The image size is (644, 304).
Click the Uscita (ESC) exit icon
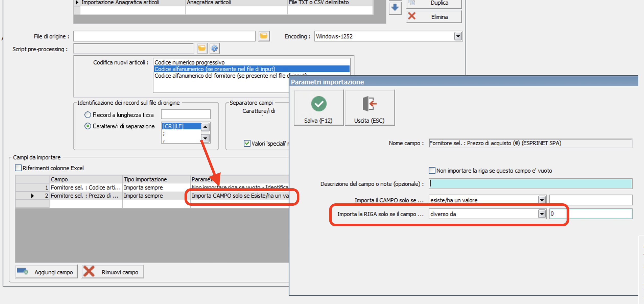(370, 104)
